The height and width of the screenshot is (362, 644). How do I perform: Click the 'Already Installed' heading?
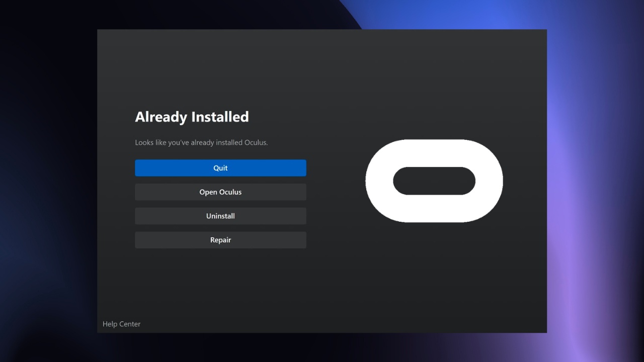click(192, 117)
